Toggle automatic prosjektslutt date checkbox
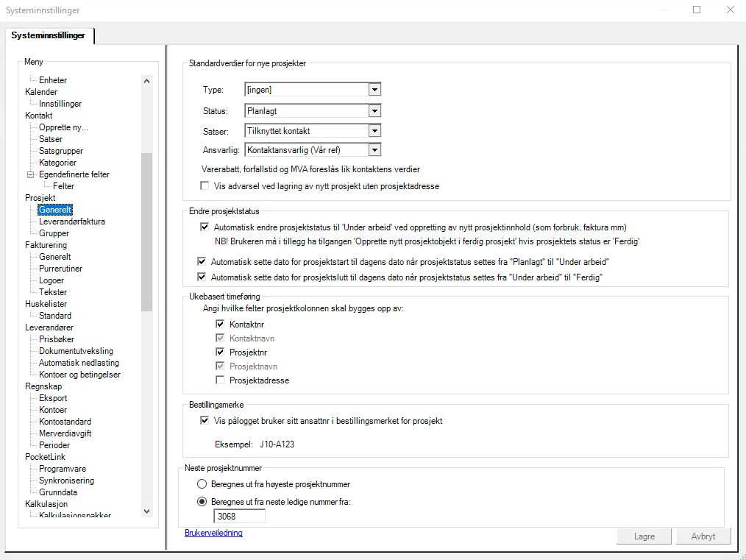This screenshot has height=560, width=746. click(202, 277)
